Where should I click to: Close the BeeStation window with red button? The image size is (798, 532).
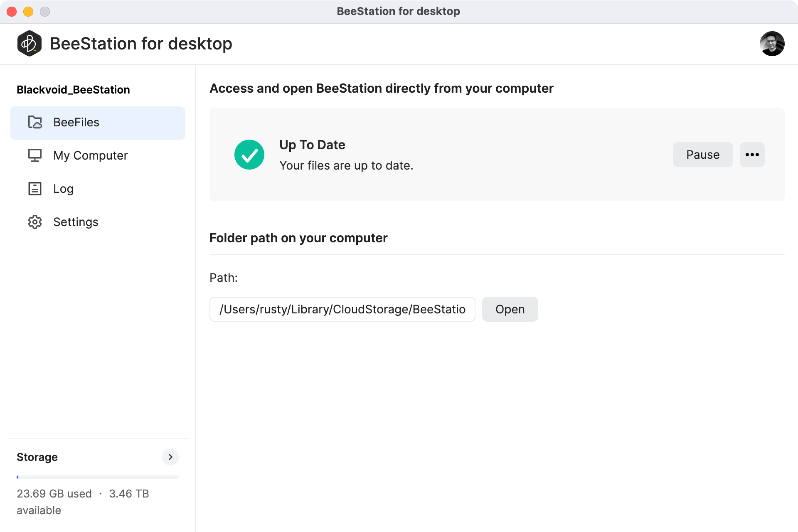(x=12, y=12)
